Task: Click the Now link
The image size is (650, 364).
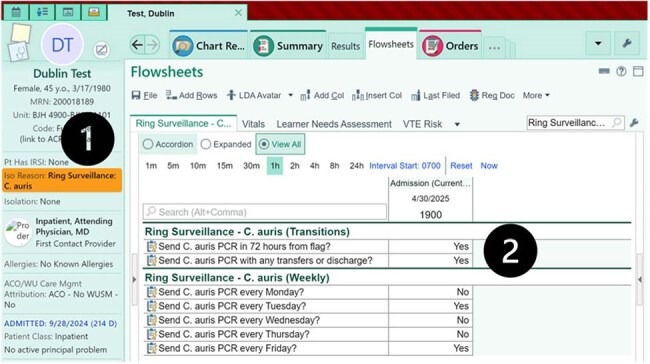Action: pyautogui.click(x=489, y=166)
